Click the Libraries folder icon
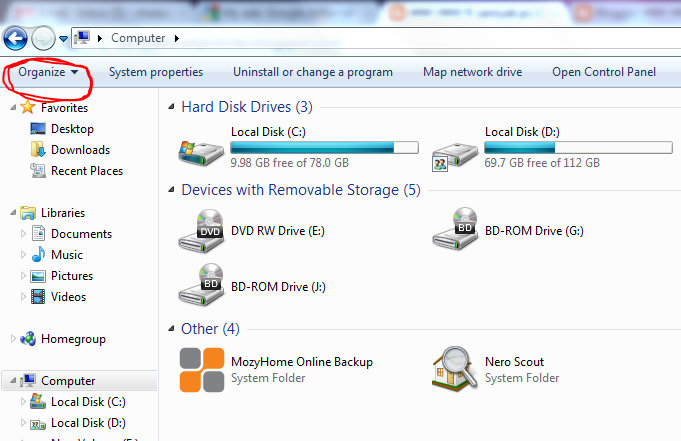Viewport: 681px width, 441px height. [28, 212]
